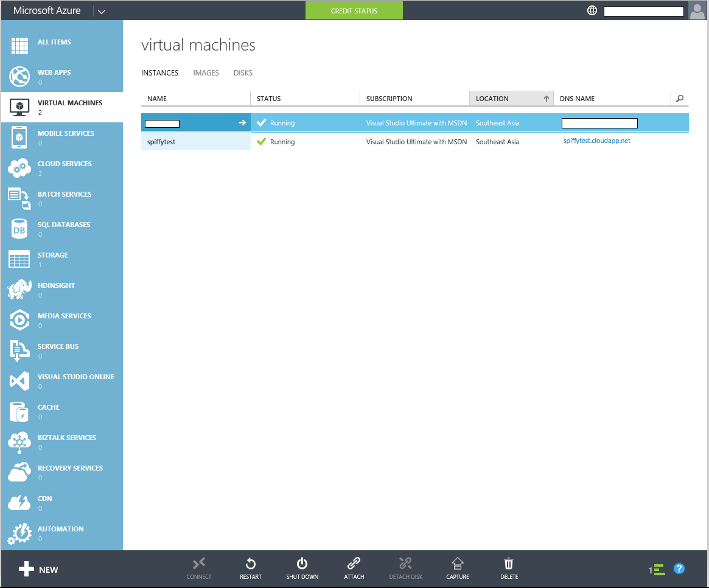Capture the selected VM image

coord(458,569)
